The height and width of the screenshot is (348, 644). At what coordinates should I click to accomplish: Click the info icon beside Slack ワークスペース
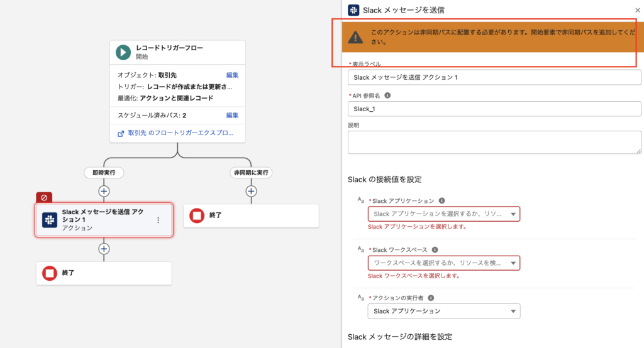click(x=434, y=250)
